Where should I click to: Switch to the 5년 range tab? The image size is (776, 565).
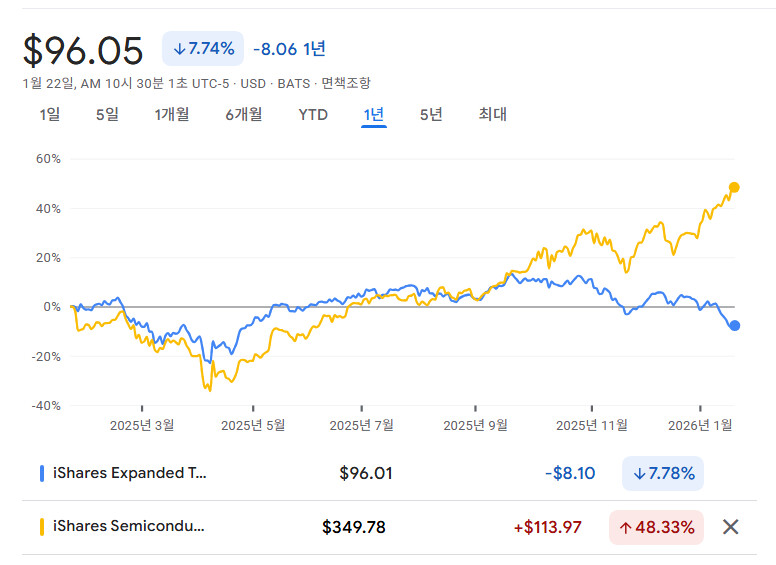431,114
